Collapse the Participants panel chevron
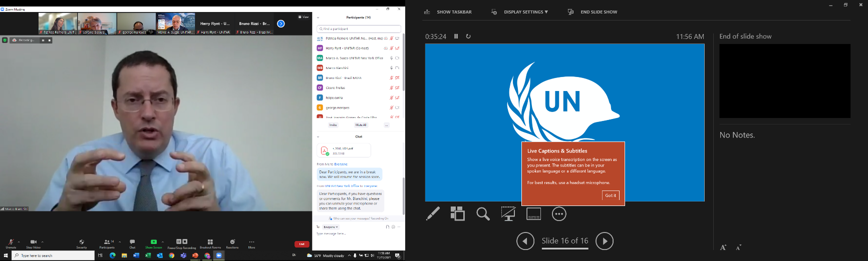 pos(318,17)
